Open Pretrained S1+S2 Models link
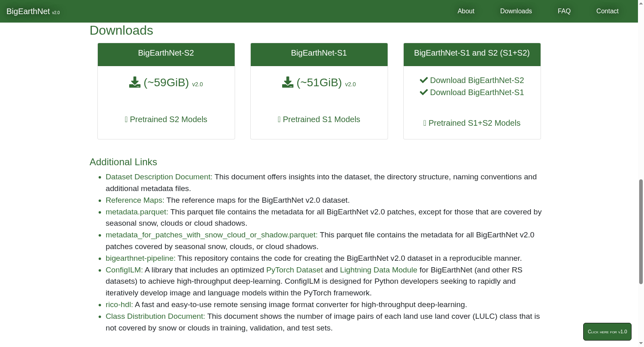Image resolution: width=644 pixels, height=347 pixels. [472, 123]
